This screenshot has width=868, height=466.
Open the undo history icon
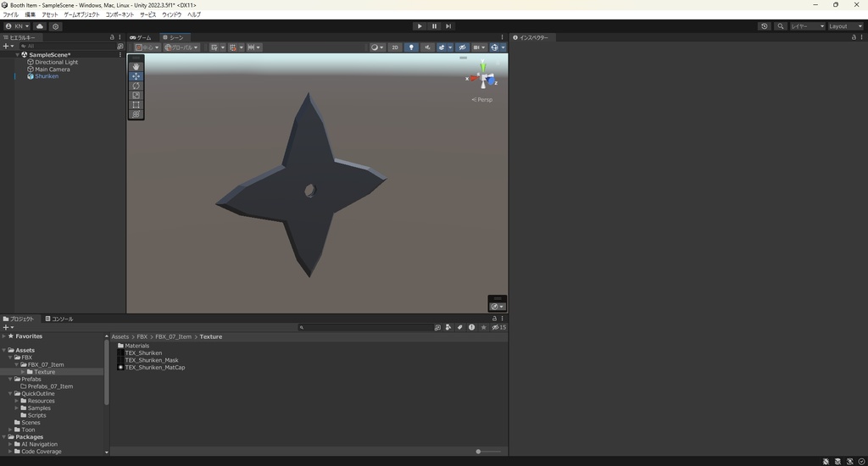pos(765,26)
